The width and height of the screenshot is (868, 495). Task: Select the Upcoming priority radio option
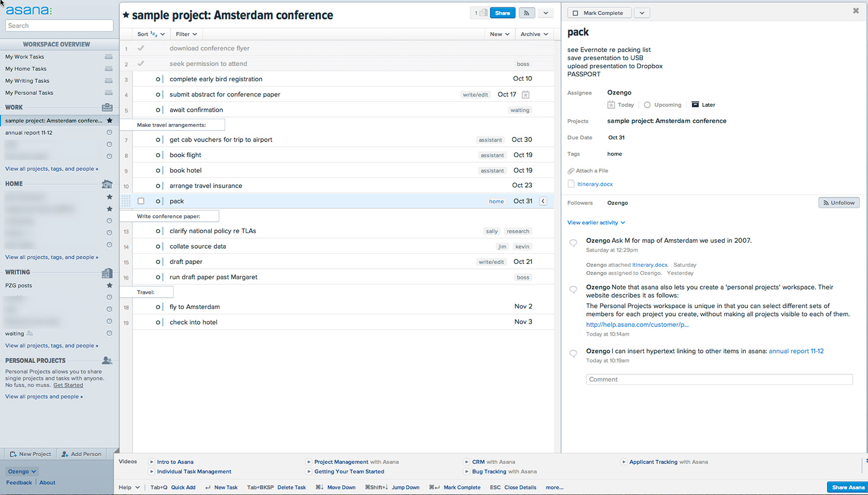[x=647, y=105]
